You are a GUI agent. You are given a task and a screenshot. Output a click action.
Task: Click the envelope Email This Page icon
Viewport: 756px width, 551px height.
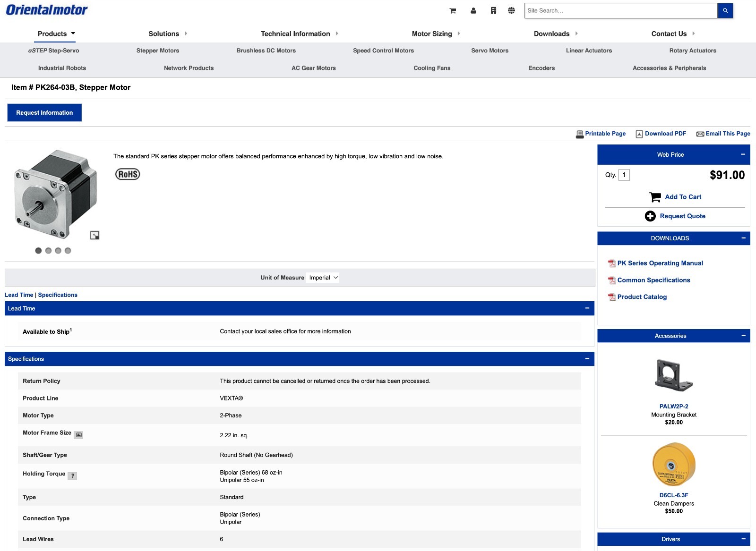click(x=700, y=134)
